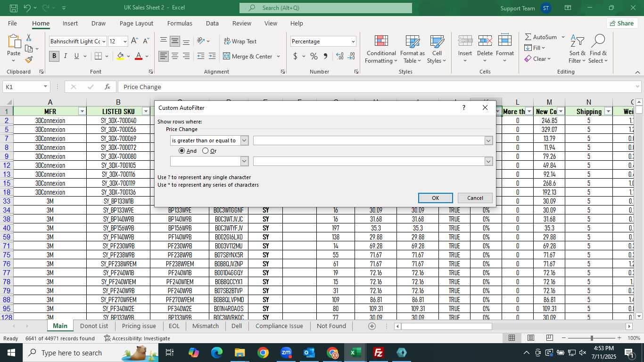Toggle Underline formatting
Screen dimensions: 644x362
coord(76,56)
